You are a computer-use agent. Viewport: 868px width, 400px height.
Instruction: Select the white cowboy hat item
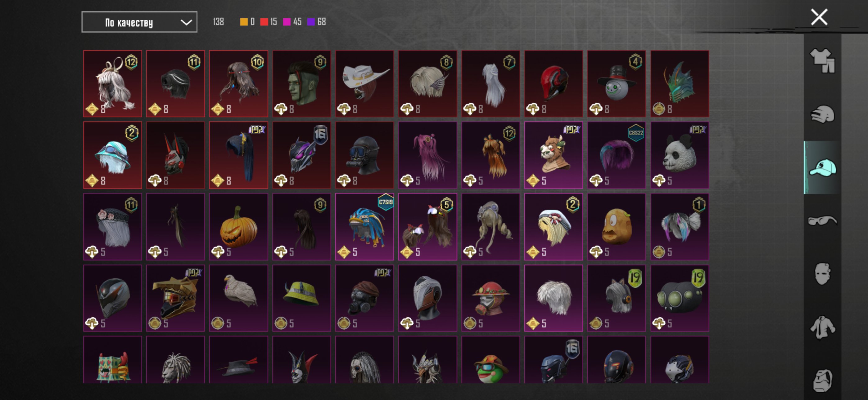point(364,83)
